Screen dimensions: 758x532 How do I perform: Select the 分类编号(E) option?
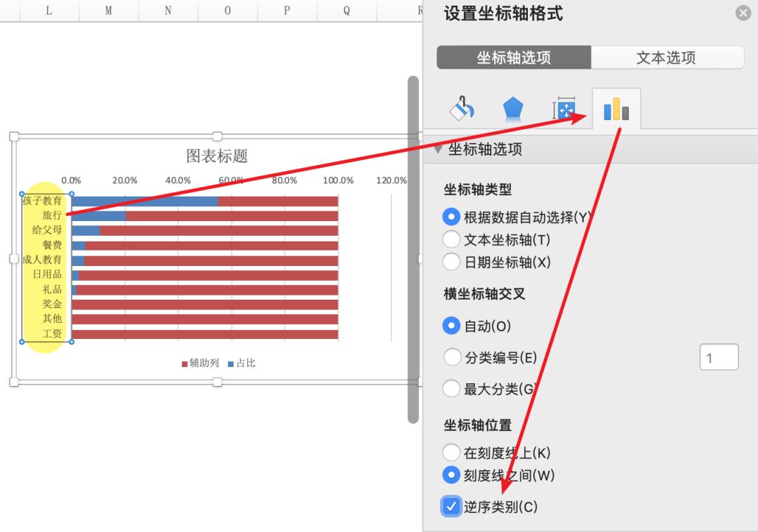[451, 357]
